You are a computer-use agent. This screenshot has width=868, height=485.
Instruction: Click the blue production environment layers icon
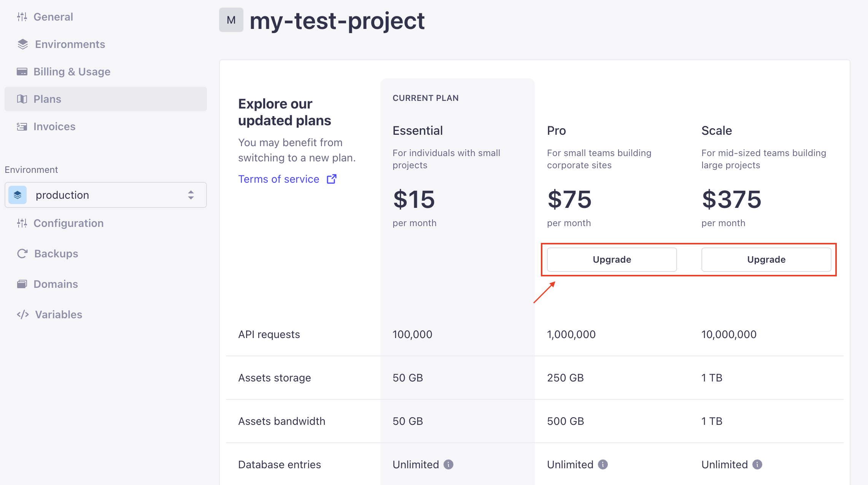click(17, 195)
